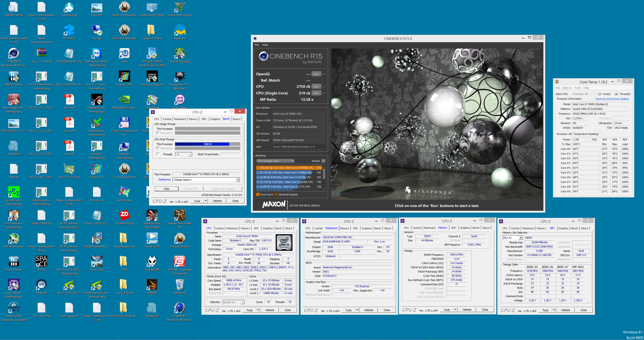Select CPUmark99.exe desktop icon

[x=124, y=217]
